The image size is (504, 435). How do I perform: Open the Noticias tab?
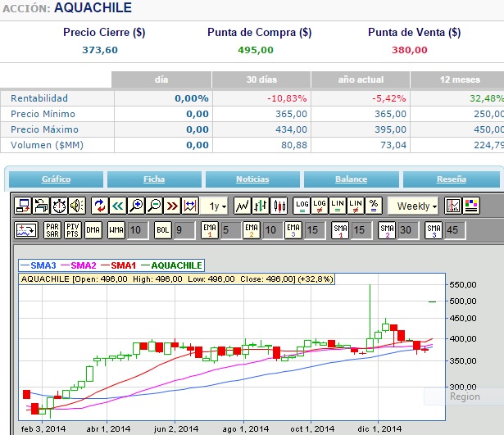252,179
